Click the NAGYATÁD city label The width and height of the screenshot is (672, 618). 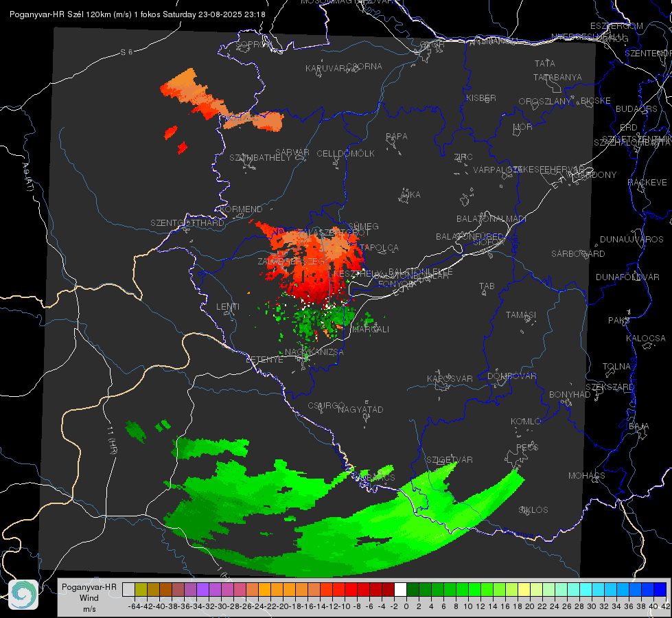click(360, 409)
